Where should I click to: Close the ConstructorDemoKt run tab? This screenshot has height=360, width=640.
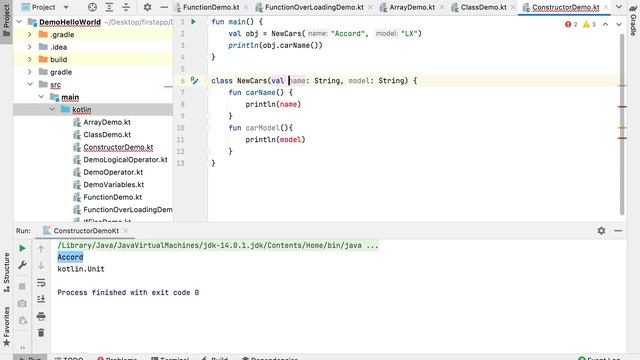tap(126, 231)
